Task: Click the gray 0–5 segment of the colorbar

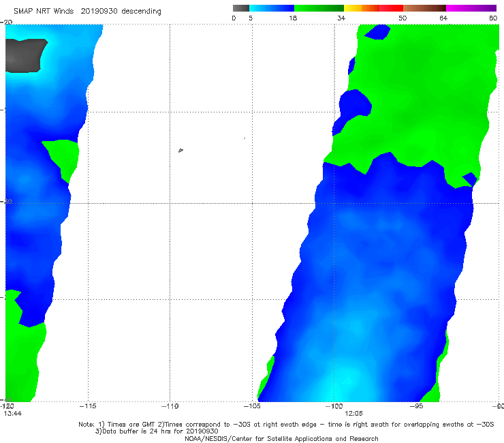Action: click(241, 8)
